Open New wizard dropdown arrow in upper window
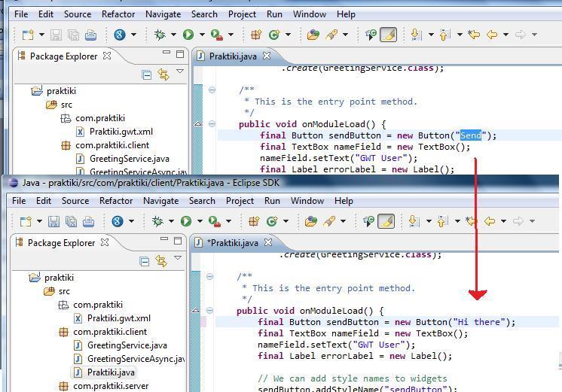The height and width of the screenshot is (392, 562). pos(41,35)
